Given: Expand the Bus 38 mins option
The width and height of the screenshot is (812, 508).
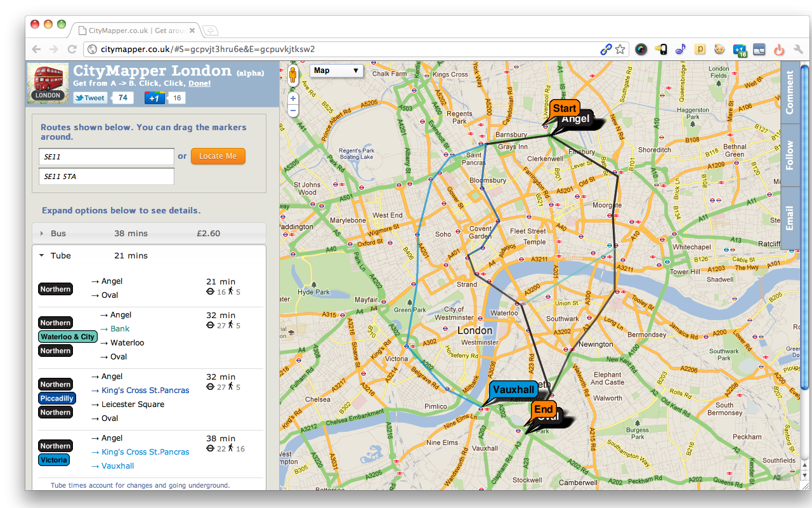Looking at the screenshot, I should click(149, 233).
